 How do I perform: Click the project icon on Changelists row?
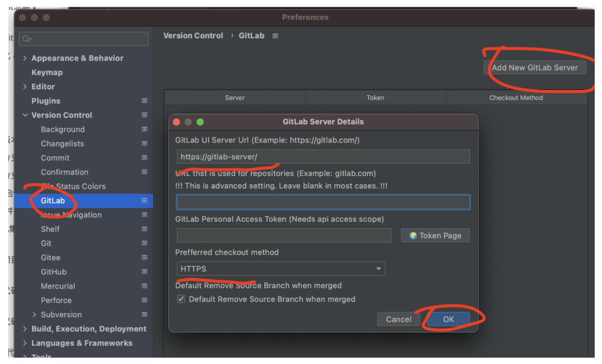click(x=145, y=144)
